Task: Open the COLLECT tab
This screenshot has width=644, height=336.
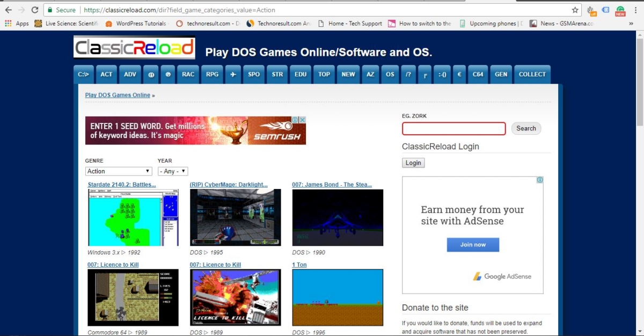Action: (x=532, y=74)
